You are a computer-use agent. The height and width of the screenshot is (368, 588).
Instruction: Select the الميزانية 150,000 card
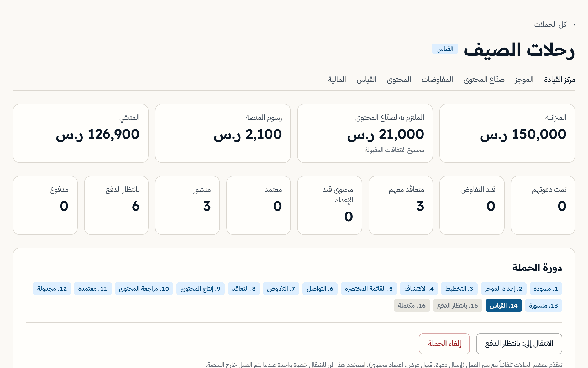(x=507, y=133)
